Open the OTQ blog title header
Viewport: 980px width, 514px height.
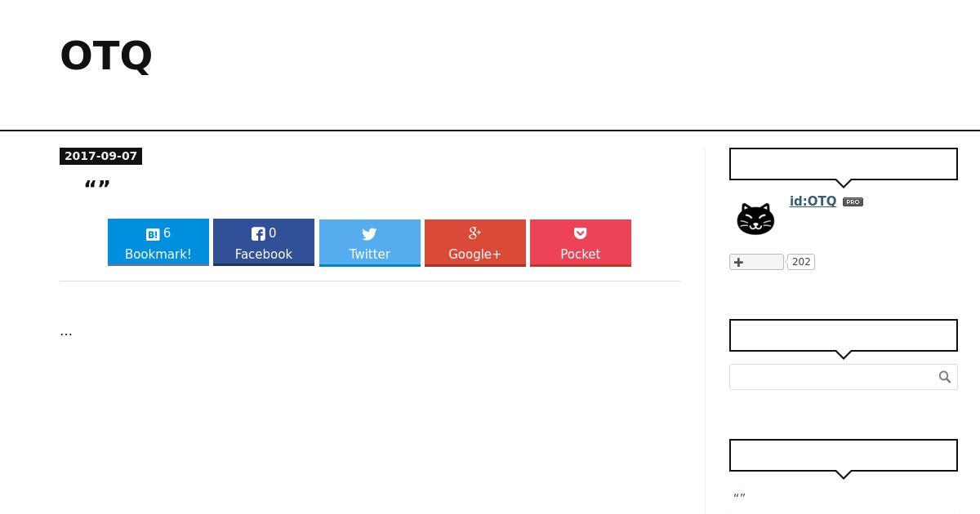tap(106, 56)
